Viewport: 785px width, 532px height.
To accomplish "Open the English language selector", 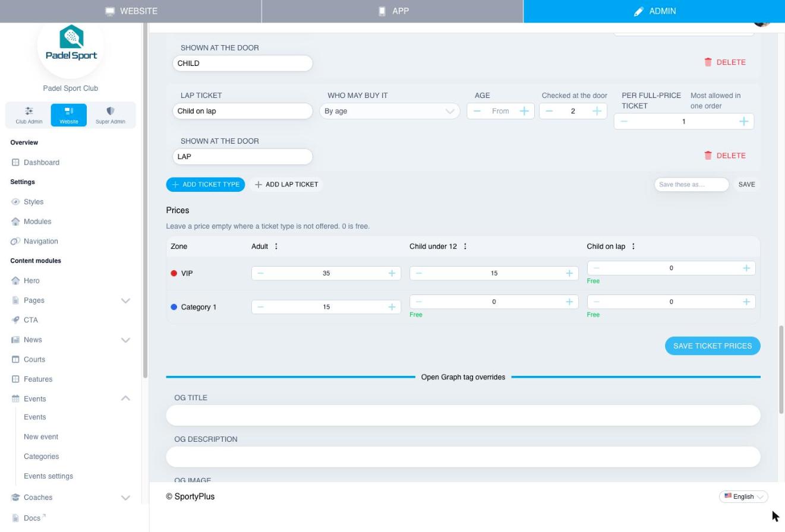I will tap(743, 496).
